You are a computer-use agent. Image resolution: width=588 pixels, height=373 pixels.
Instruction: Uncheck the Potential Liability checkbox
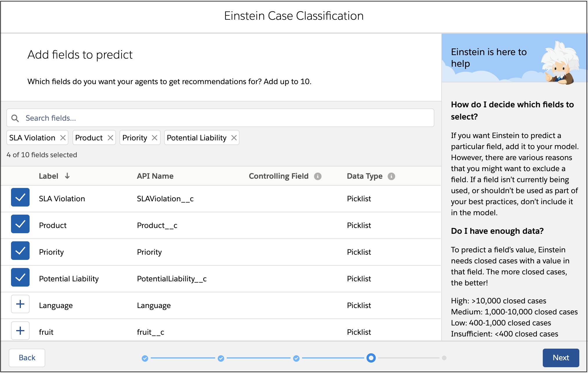tap(20, 278)
